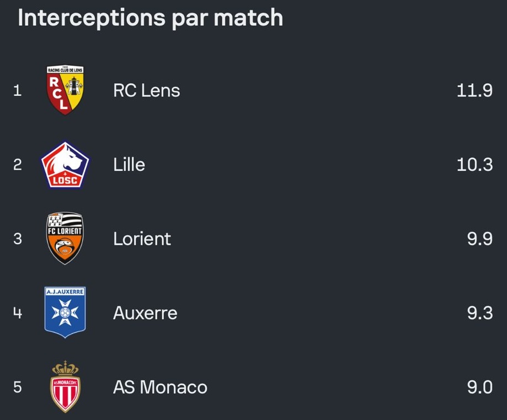The height and width of the screenshot is (420, 507).
Task: Open the AS Monaco team name
Action: point(160,387)
